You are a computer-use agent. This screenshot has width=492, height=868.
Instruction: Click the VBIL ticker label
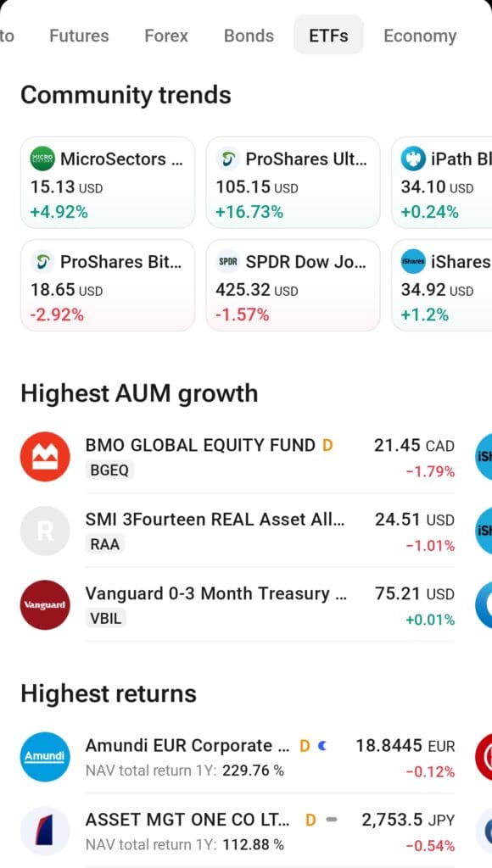105,618
